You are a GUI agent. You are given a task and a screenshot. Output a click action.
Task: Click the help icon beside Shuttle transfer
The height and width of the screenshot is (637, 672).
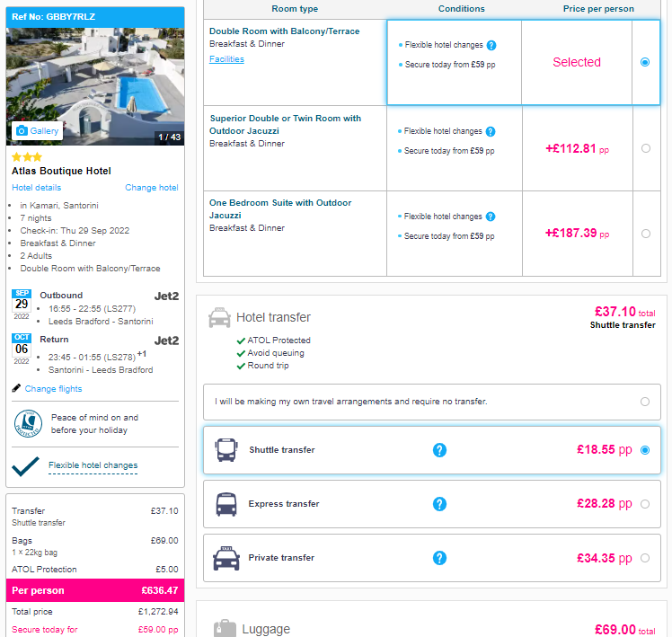pos(439,450)
